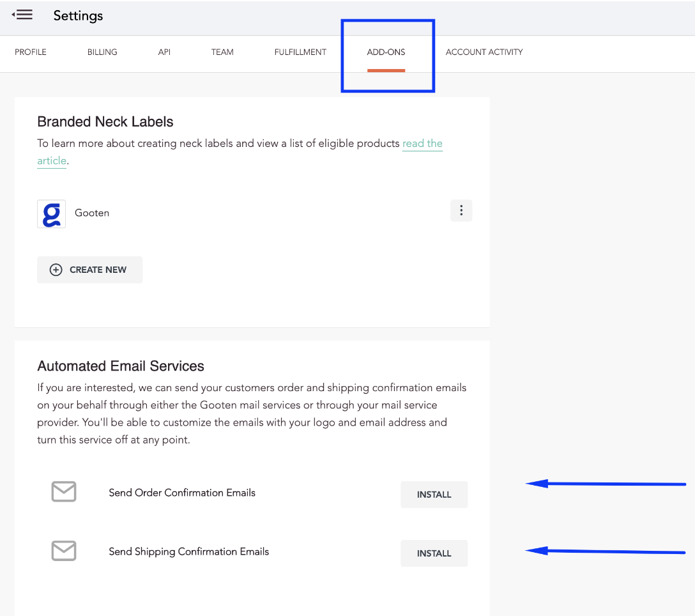Screen dimensions: 695x616
Task: Select the Team tab
Action: click(x=222, y=52)
